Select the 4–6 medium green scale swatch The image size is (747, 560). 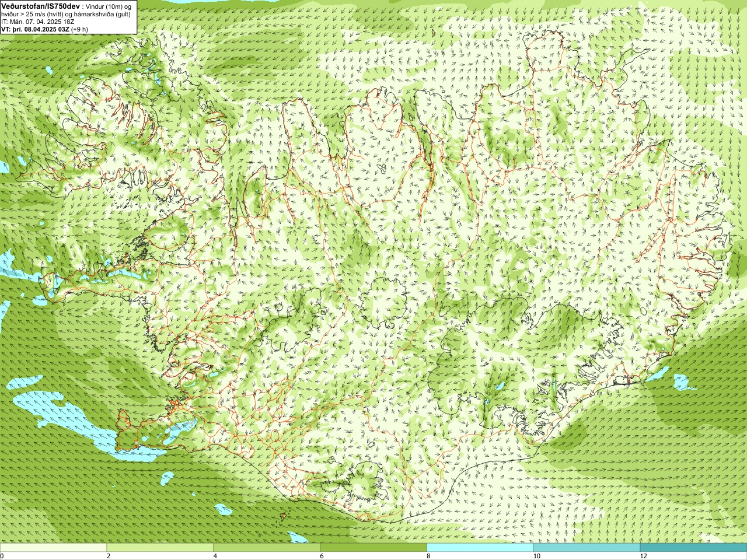[267, 548]
